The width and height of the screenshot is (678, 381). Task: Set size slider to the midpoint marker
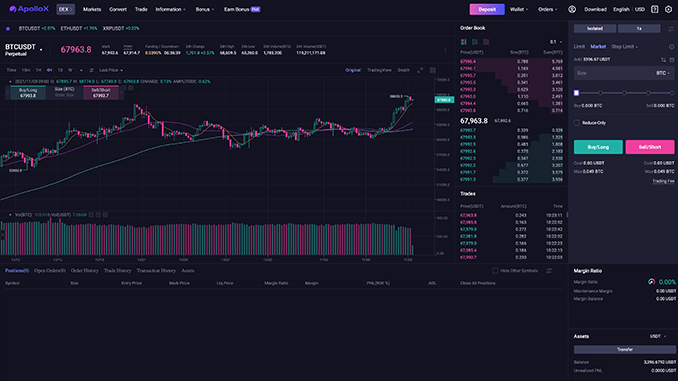tap(624, 93)
